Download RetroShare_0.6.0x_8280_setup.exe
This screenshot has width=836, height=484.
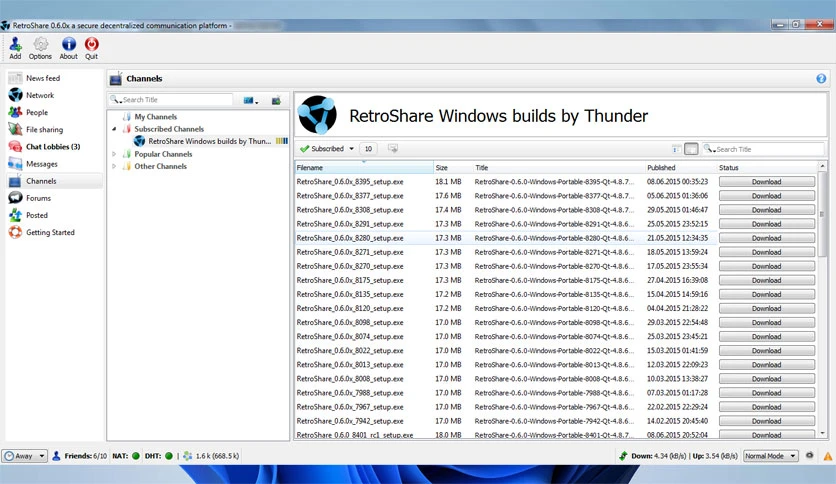pyautogui.click(x=767, y=238)
